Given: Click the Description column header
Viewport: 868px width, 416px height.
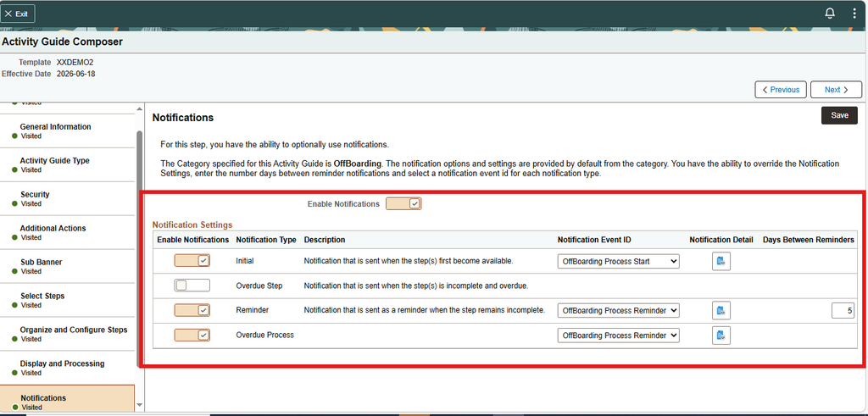Looking at the screenshot, I should 325,240.
